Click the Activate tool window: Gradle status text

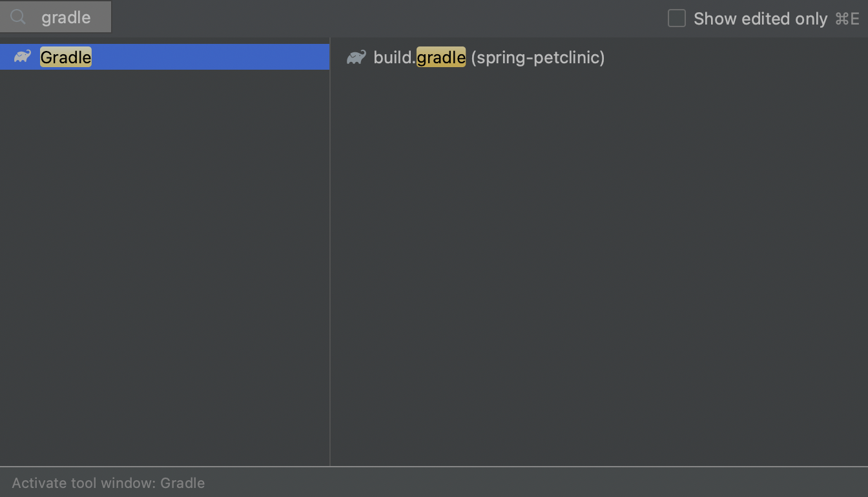pos(108,483)
